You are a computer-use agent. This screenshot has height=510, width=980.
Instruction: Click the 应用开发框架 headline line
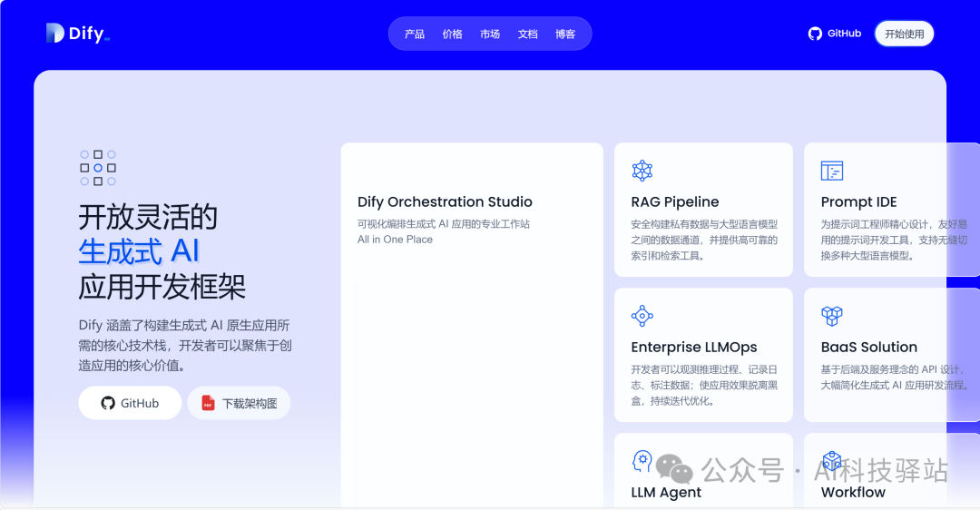point(162,287)
